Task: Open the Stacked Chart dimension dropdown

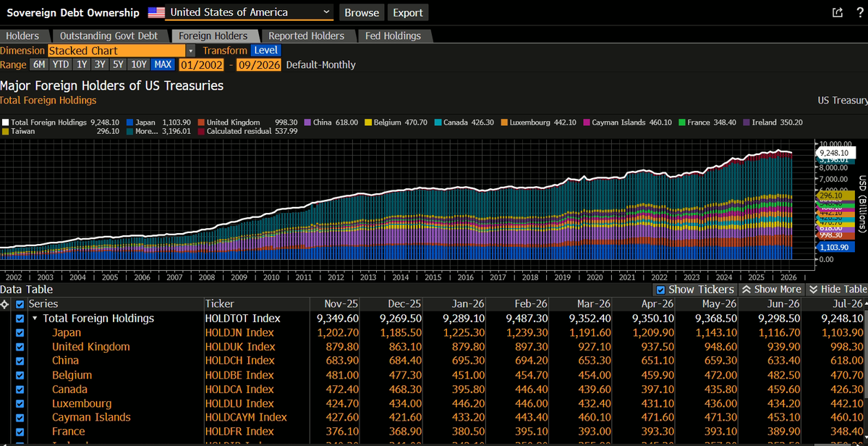Action: click(x=122, y=51)
